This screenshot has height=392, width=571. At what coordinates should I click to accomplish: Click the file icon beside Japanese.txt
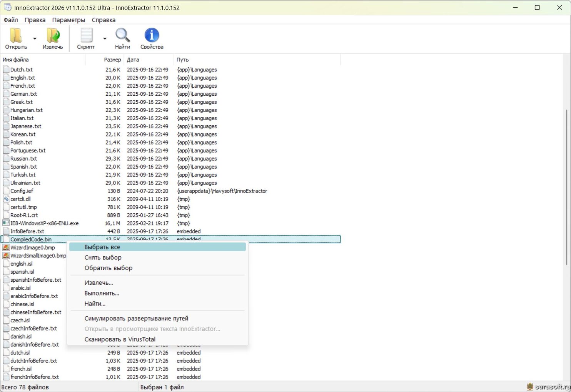6,126
